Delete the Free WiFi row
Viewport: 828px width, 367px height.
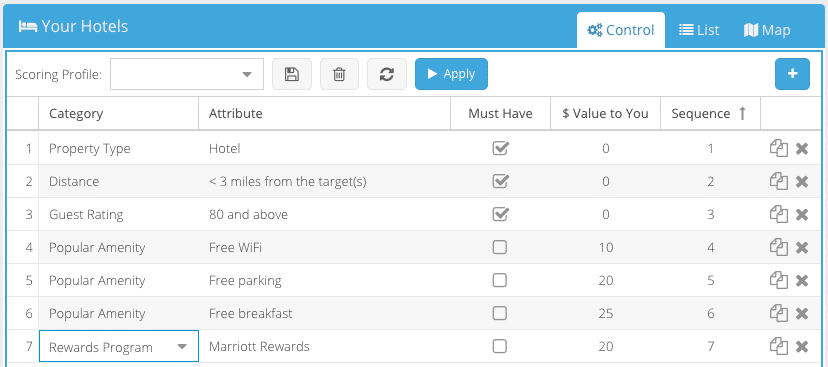coord(802,248)
